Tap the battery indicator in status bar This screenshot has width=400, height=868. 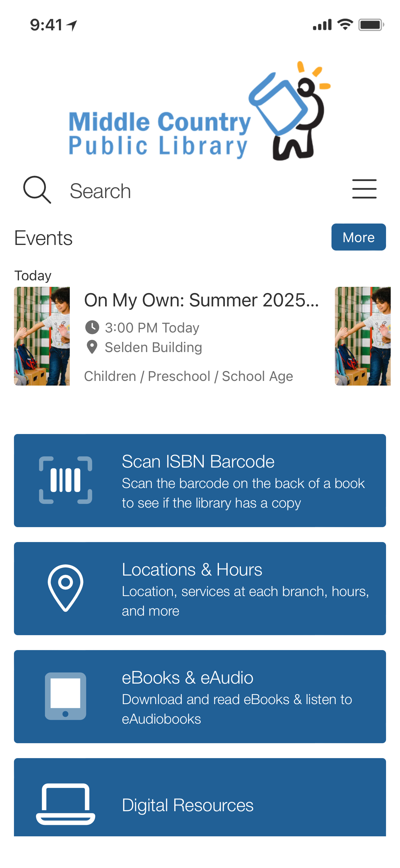[x=371, y=25]
